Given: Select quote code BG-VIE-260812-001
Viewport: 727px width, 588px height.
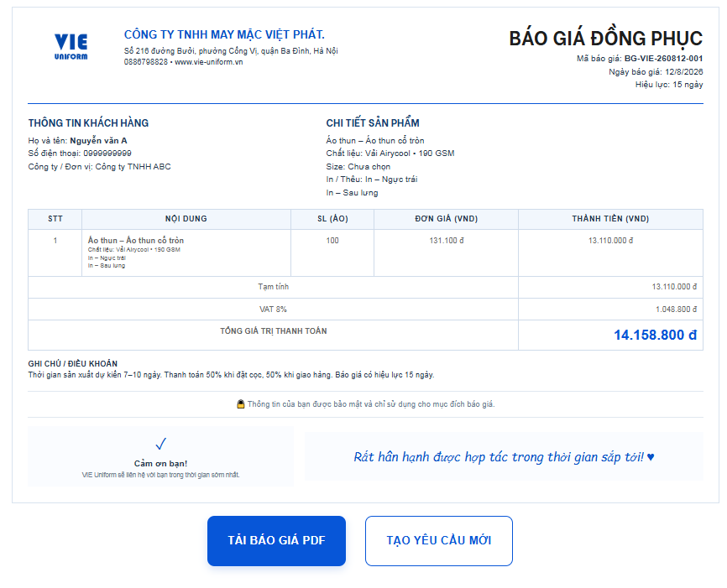Looking at the screenshot, I should pos(663,59).
